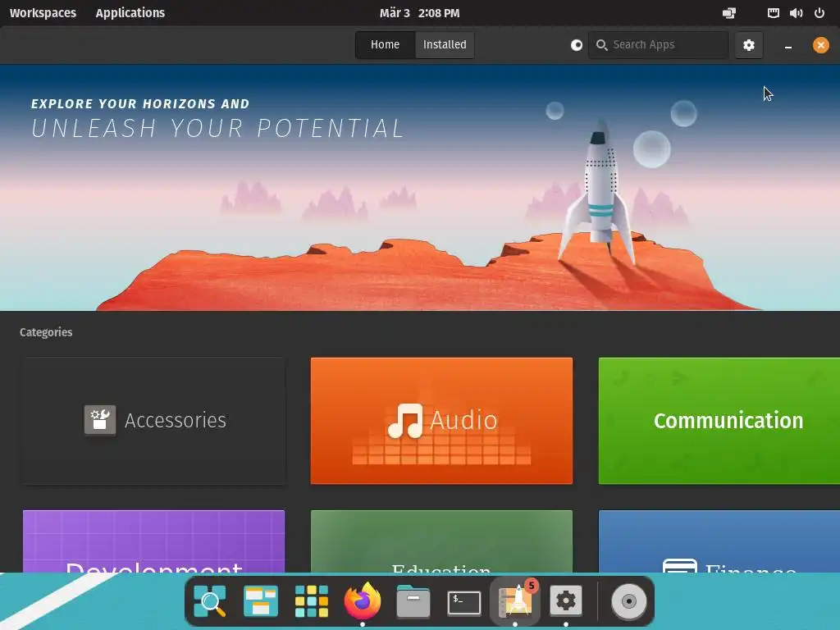
Task: Click the display tray icon
Action: [729, 13]
